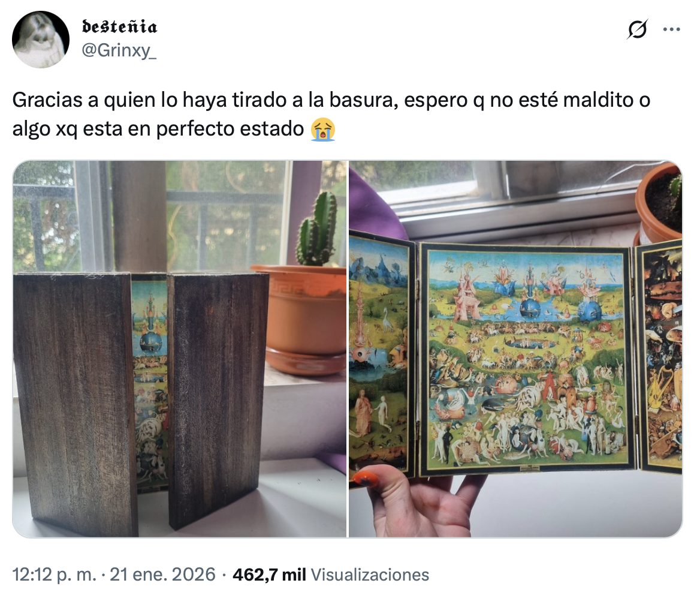This screenshot has height=595, width=700.
Task: Click the profile avatar picture
Action: tap(41, 40)
